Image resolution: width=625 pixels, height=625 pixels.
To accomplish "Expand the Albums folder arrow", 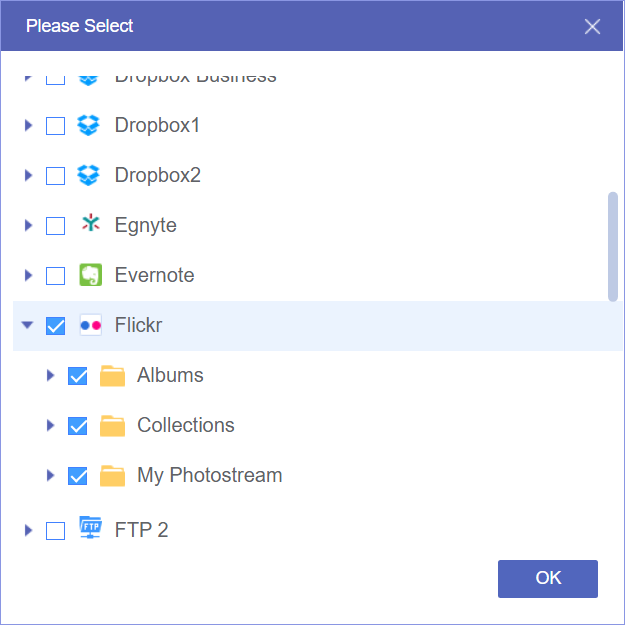I will pyautogui.click(x=50, y=375).
